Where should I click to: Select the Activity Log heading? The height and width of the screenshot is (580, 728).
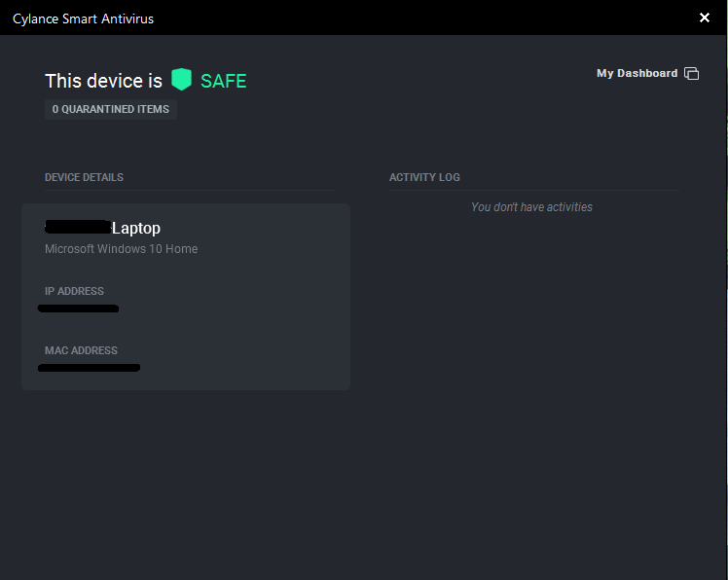coord(424,177)
